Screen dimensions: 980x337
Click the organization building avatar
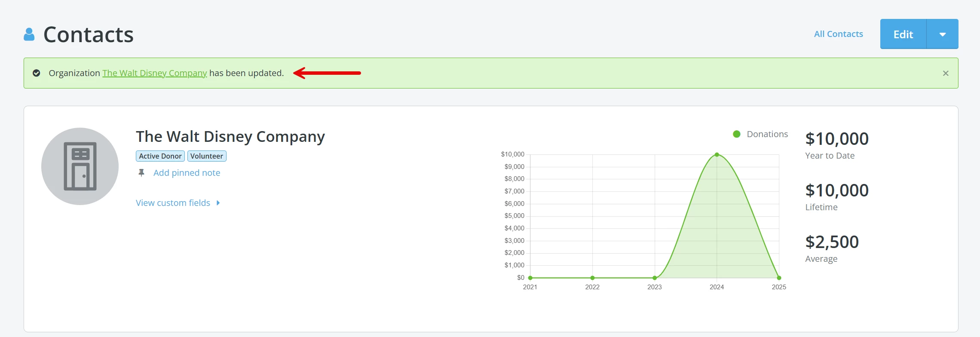(80, 166)
